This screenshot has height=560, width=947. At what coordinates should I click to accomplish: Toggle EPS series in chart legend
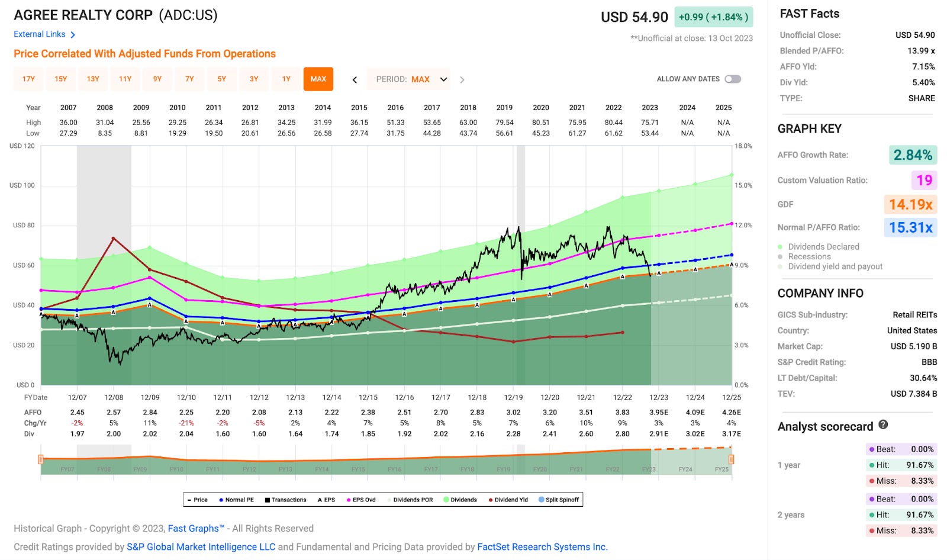point(326,500)
